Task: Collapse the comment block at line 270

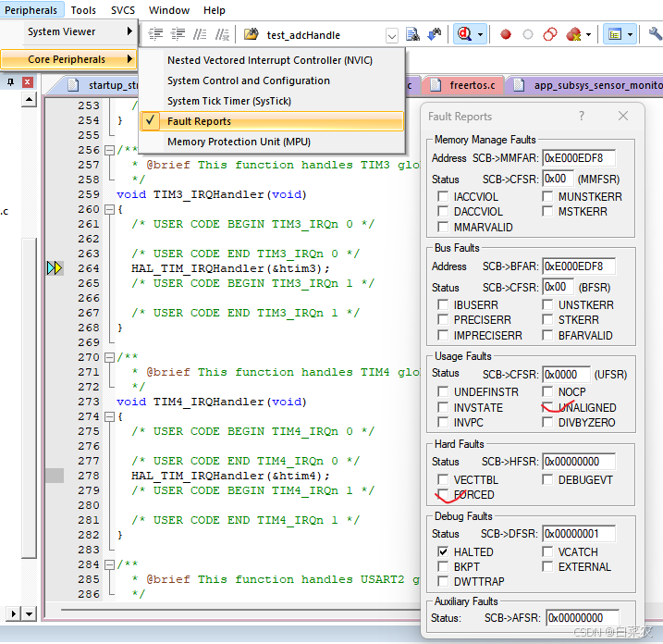Action: [x=109, y=357]
